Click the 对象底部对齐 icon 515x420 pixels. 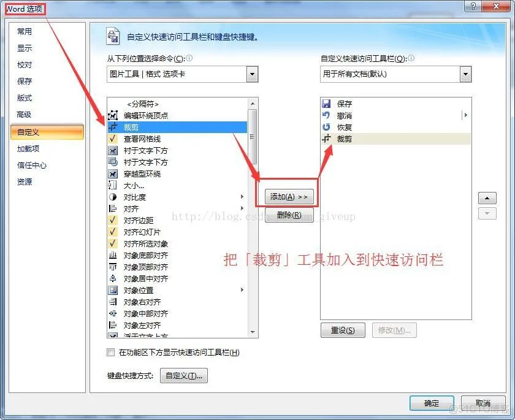pos(113,256)
